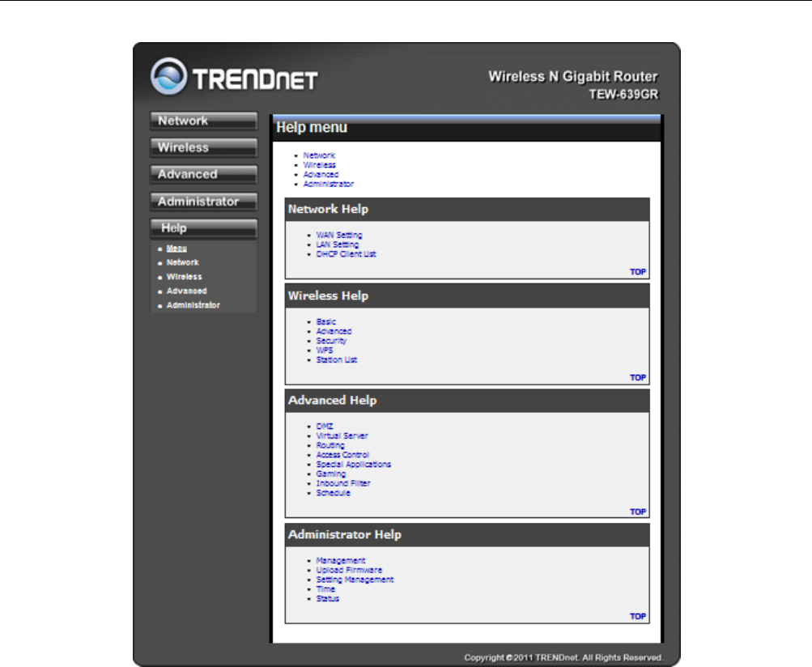Open Upload Firmware help link
Viewport: 812px width, 667px height.
tap(349, 570)
